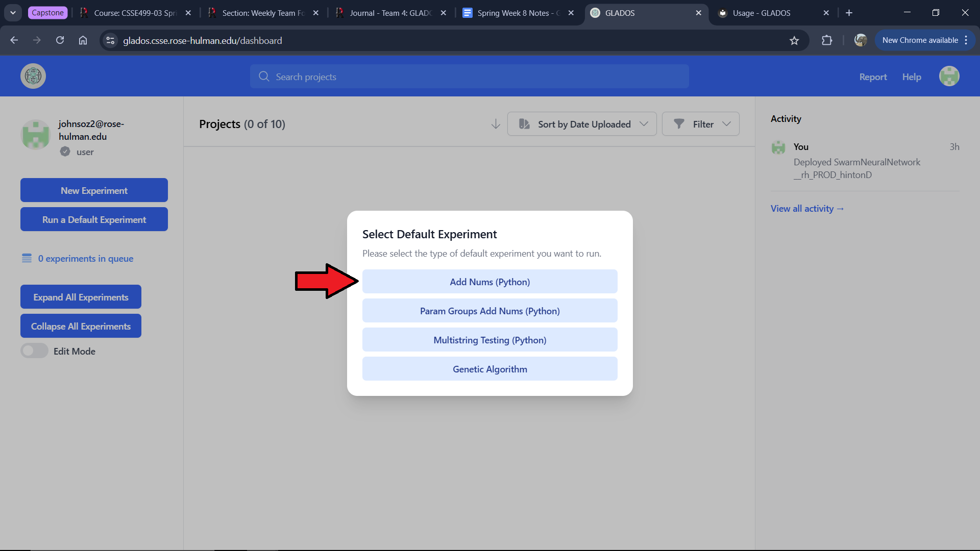This screenshot has width=980, height=551.
Task: Click the site information icon in address bar
Action: pos(110,40)
